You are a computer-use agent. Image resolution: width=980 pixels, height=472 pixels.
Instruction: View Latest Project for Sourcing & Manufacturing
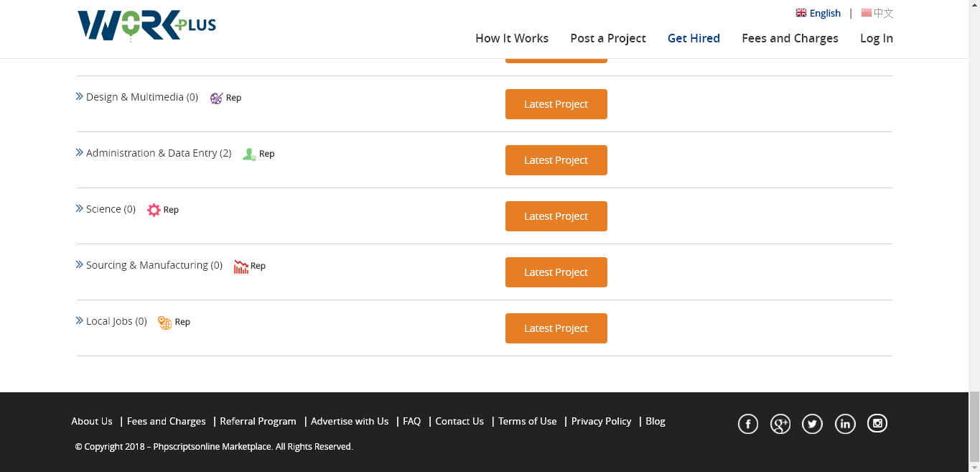point(556,272)
